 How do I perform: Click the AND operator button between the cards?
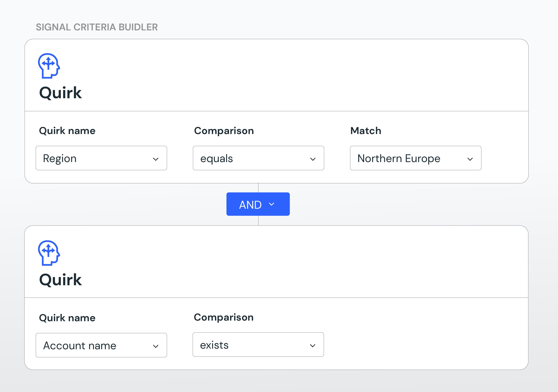pyautogui.click(x=258, y=204)
